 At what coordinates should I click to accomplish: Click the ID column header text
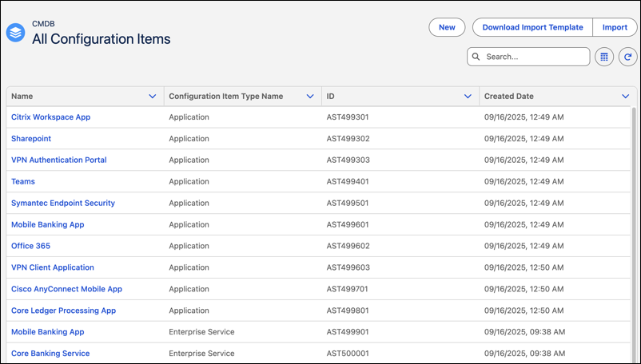click(330, 97)
